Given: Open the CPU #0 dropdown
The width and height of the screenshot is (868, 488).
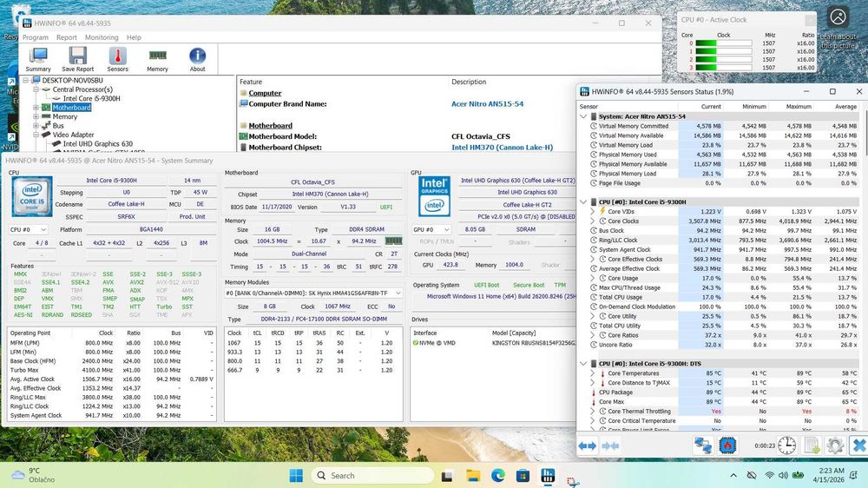Looking at the screenshot, I should point(29,229).
